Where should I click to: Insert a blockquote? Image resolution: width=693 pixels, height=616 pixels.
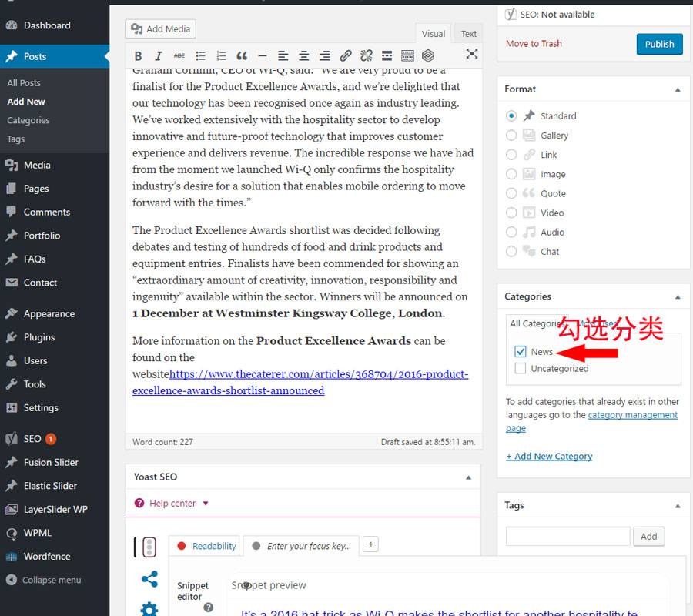tap(242, 55)
